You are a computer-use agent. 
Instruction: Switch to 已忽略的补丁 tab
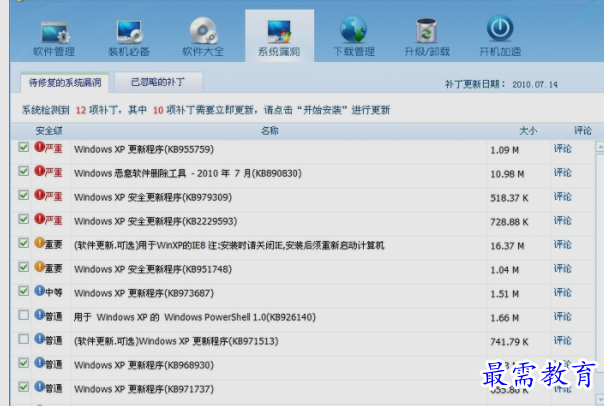click(x=158, y=82)
